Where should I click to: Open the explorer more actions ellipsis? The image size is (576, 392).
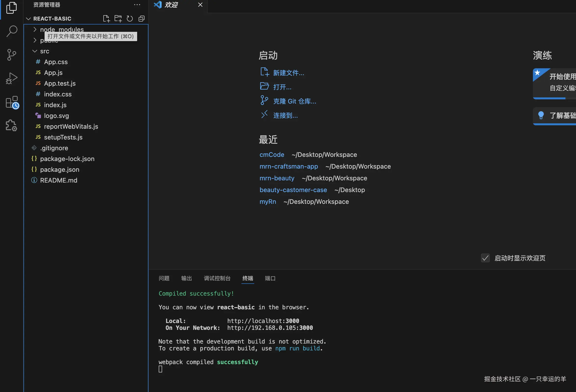137,5
